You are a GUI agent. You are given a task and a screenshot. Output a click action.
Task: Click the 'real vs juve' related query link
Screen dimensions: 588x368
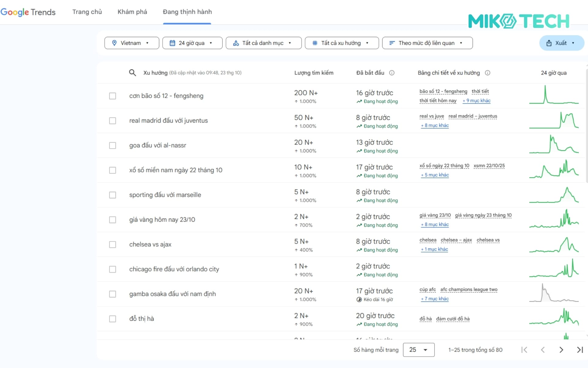(x=432, y=116)
